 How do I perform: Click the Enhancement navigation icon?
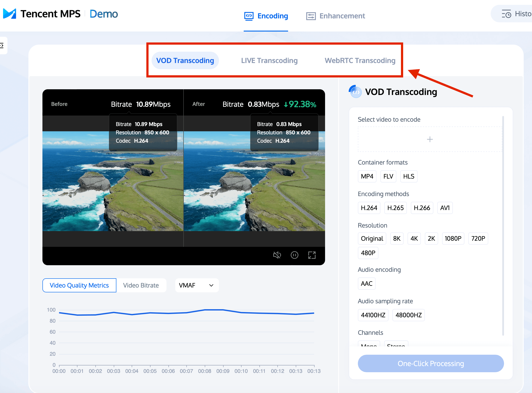310,16
